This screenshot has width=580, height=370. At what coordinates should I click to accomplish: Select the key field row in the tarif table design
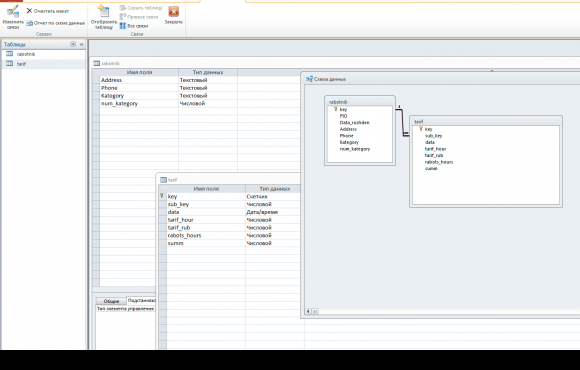pos(229,196)
